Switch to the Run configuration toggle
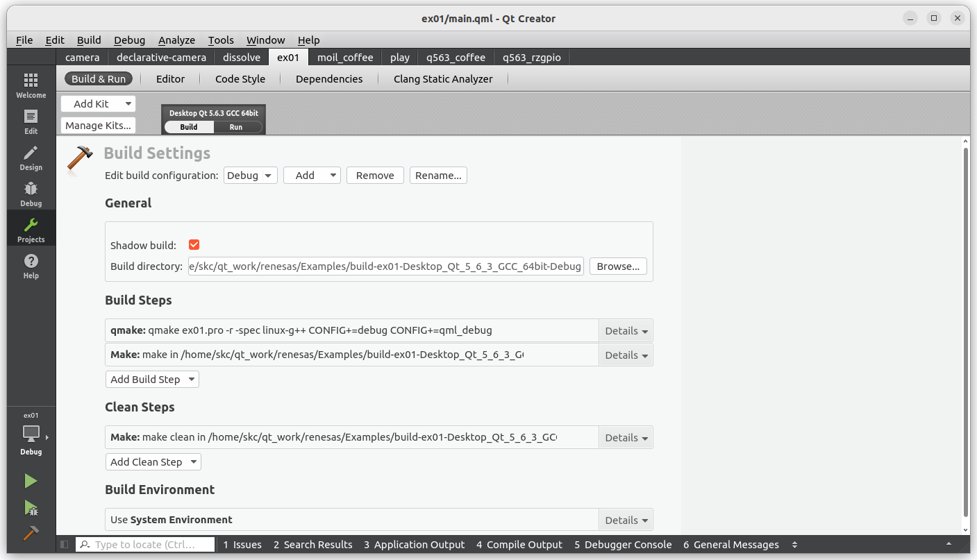 pos(237,127)
